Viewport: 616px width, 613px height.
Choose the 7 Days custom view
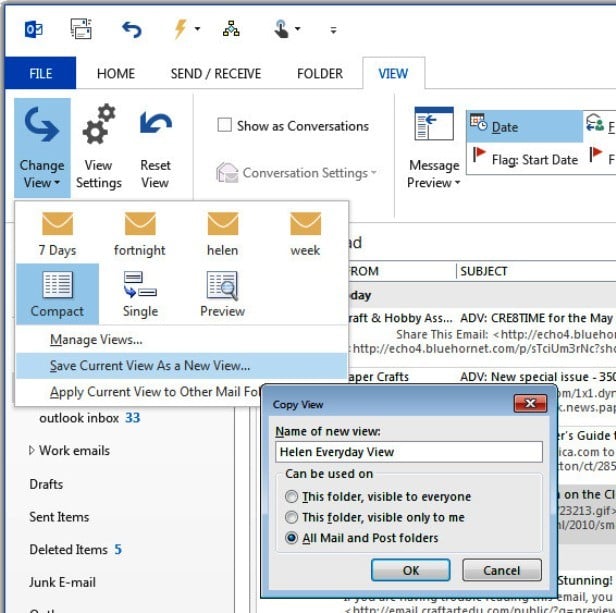[57, 234]
